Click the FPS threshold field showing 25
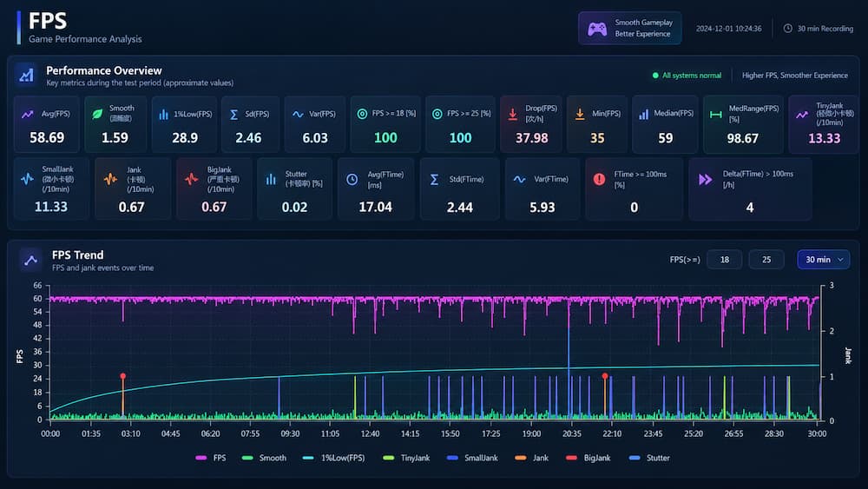 [766, 259]
